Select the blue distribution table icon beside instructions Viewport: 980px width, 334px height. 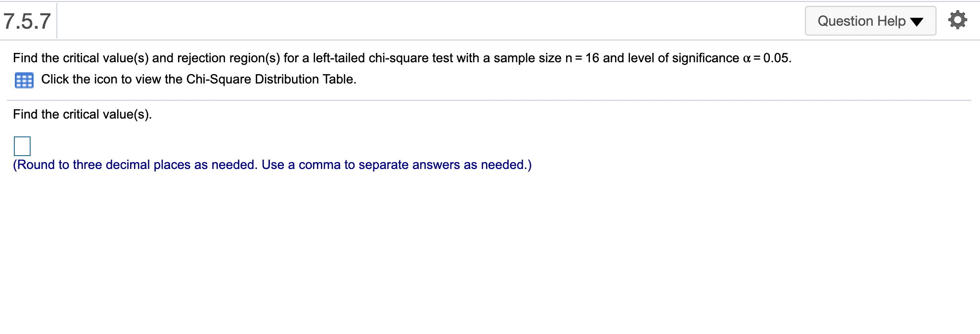click(24, 79)
